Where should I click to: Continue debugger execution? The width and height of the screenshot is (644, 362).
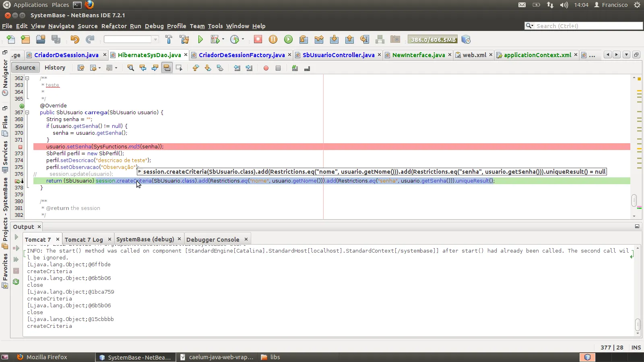[x=288, y=39]
